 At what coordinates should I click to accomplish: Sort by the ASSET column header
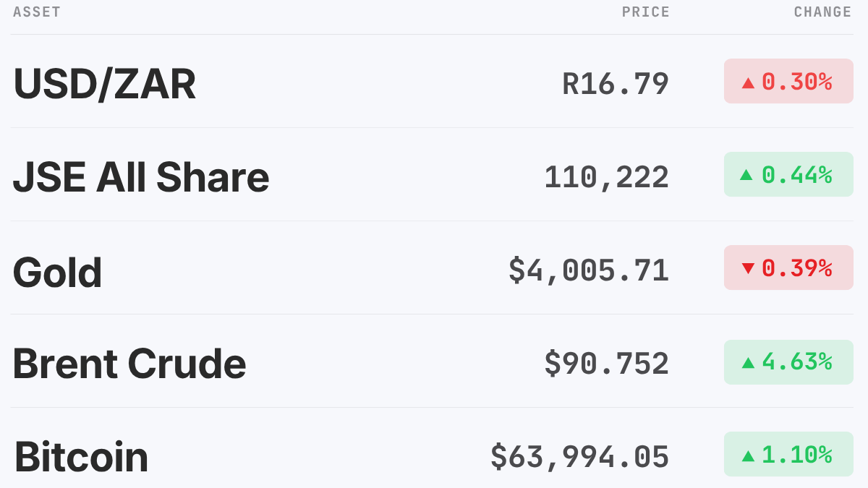37,12
